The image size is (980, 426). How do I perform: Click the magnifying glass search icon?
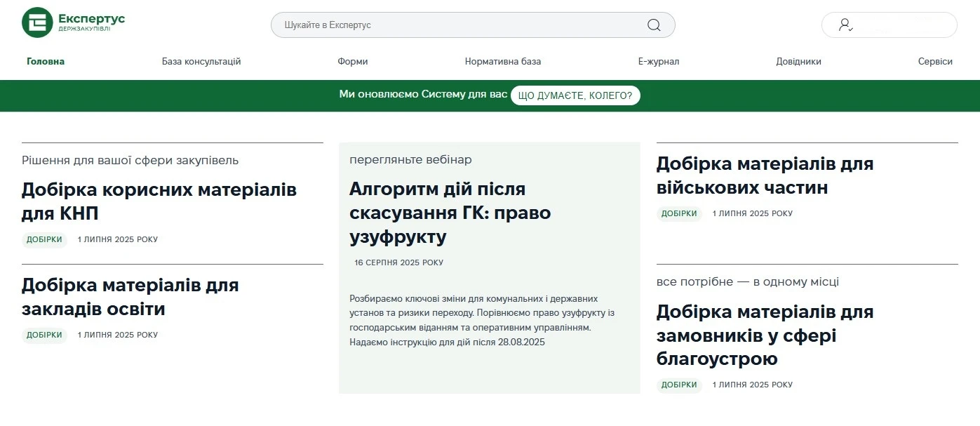click(654, 25)
